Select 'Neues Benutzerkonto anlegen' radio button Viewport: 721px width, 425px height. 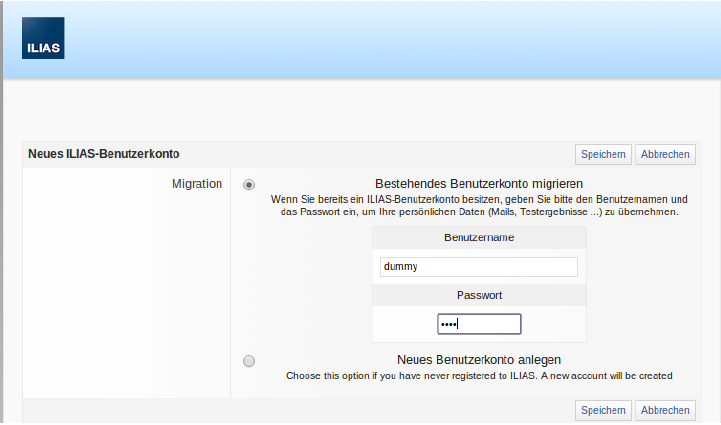point(249,361)
